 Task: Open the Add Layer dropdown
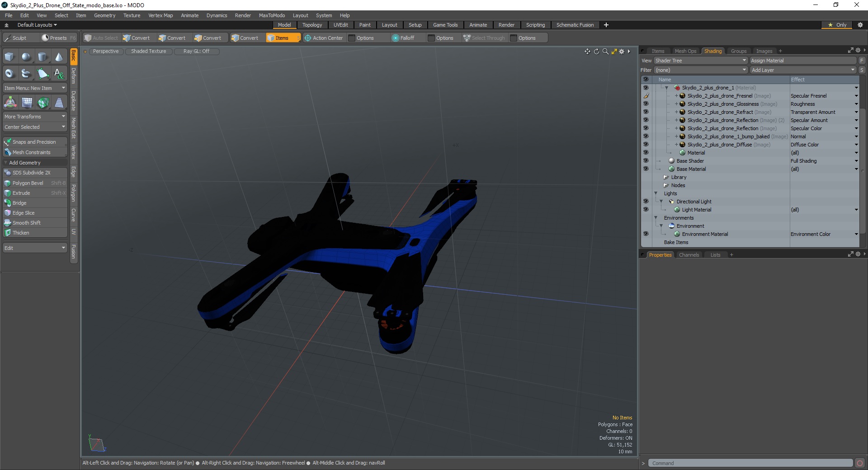click(803, 70)
